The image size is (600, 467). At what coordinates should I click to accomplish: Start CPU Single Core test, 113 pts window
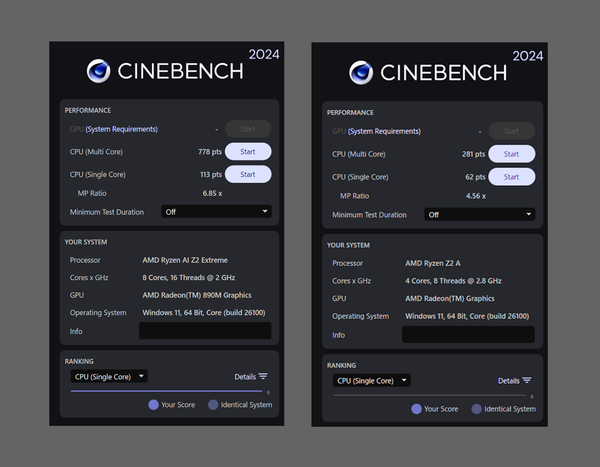click(248, 174)
